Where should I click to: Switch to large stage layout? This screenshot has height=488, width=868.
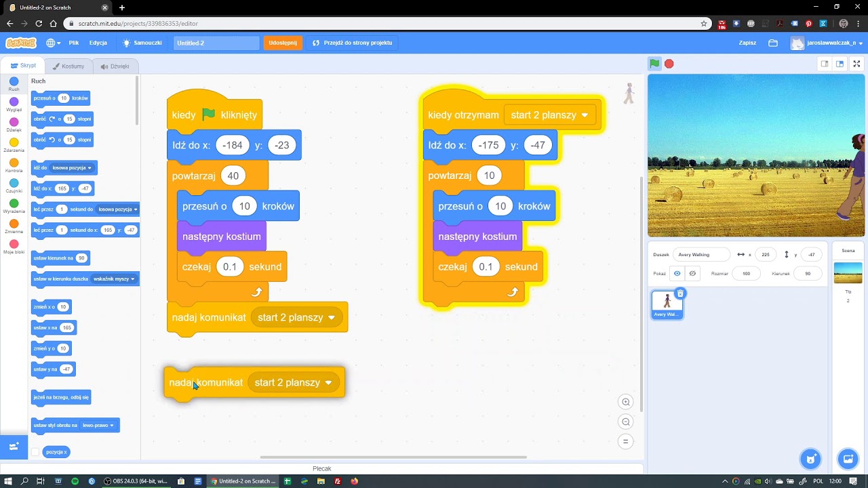(840, 64)
